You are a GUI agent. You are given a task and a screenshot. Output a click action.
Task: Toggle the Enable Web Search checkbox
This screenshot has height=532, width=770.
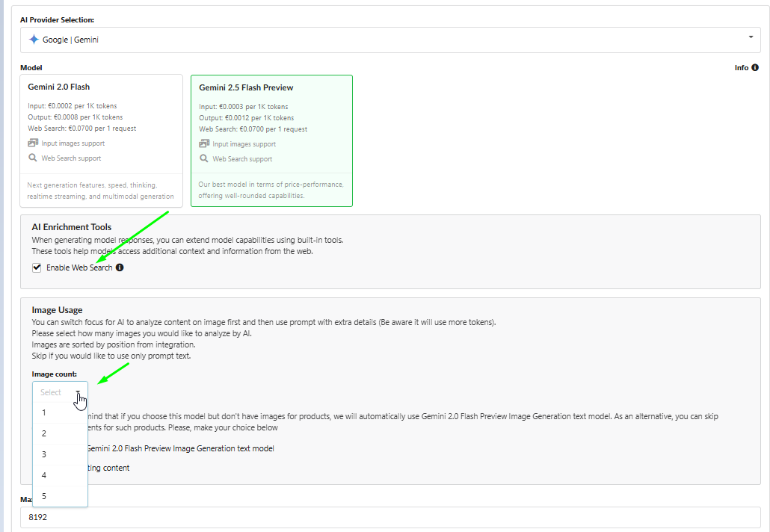(x=37, y=267)
